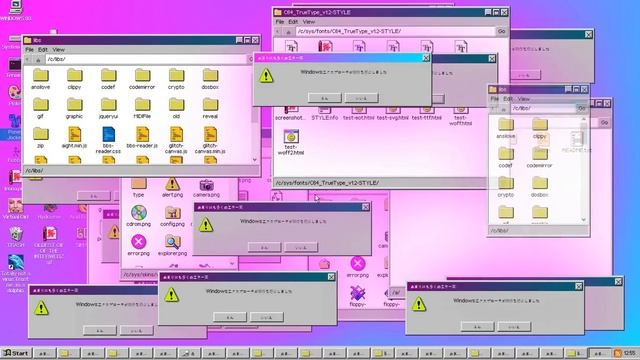Click the scroll-down arrow in the narrow libs window

click(584, 220)
